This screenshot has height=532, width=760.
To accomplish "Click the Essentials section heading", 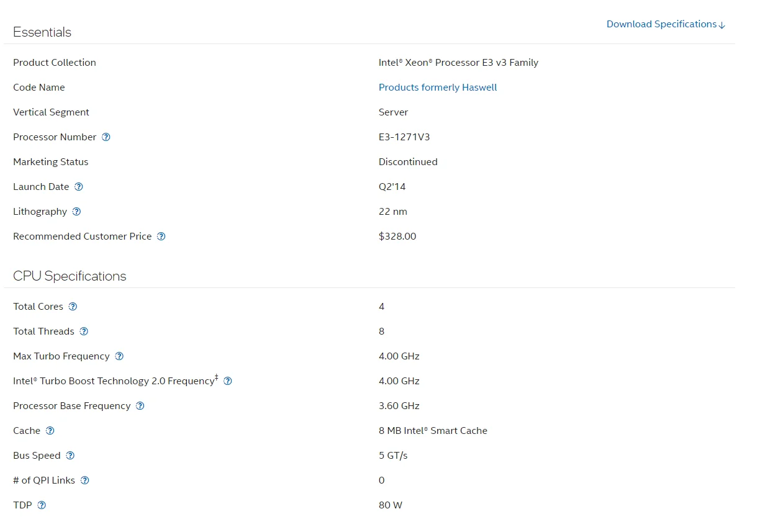I will (42, 32).
